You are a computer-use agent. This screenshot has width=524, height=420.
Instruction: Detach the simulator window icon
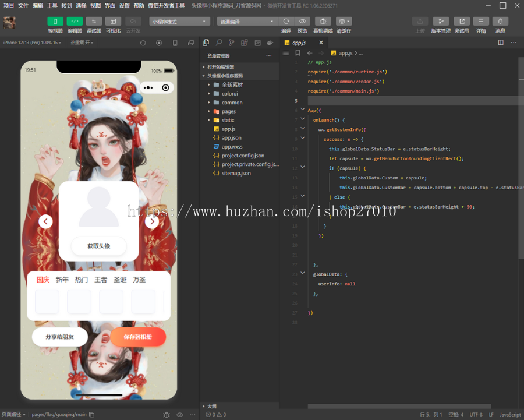[191, 43]
